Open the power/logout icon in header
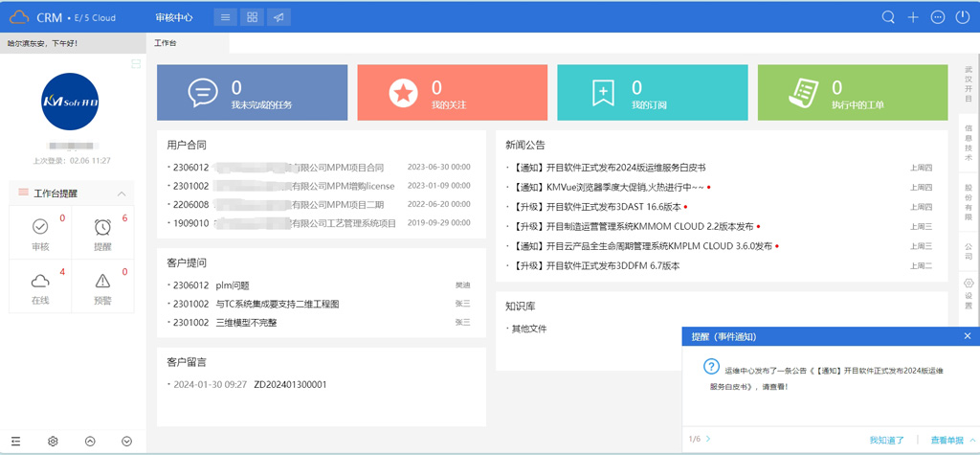Viewport: 980px width, 455px height. (x=963, y=17)
